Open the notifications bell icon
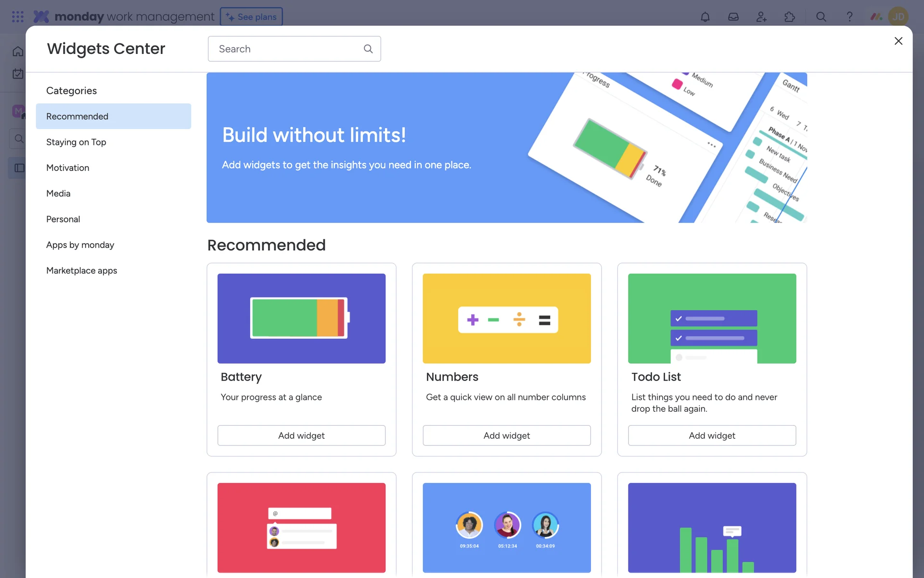924x578 pixels. coord(705,17)
